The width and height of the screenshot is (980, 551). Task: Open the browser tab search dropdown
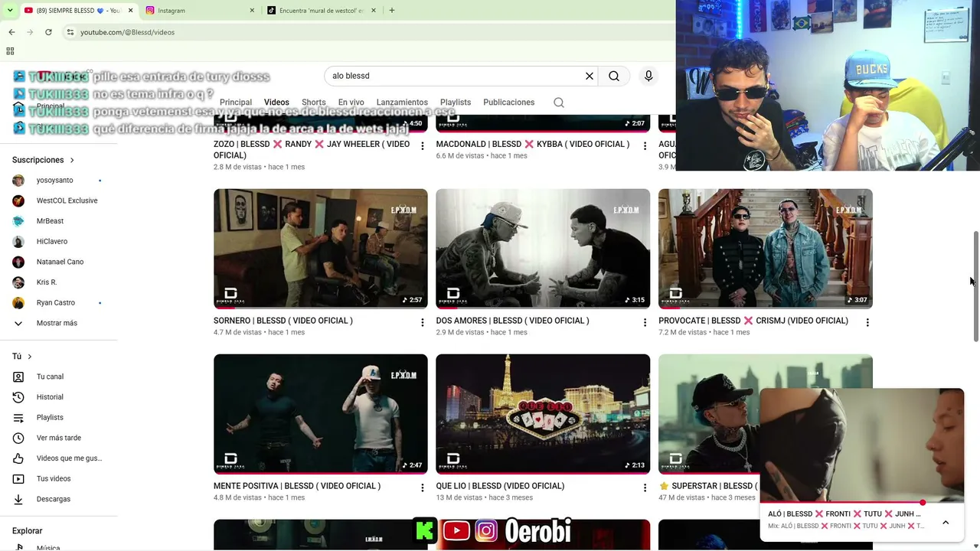(9, 11)
